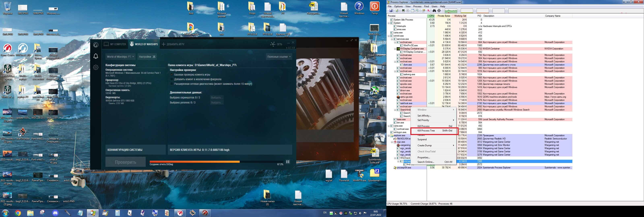The image size is (644, 217).
Task: Select the MSI Afterburner desktop icon
Action: (374, 93)
